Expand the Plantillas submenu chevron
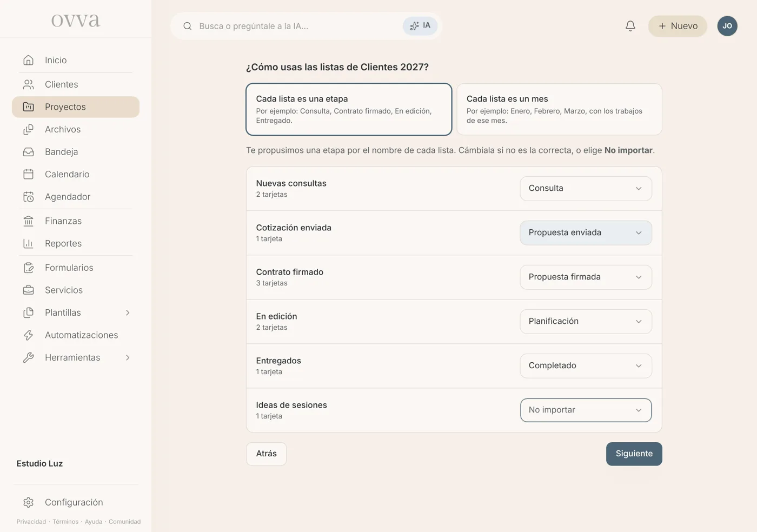This screenshot has height=532, width=757. [128, 312]
